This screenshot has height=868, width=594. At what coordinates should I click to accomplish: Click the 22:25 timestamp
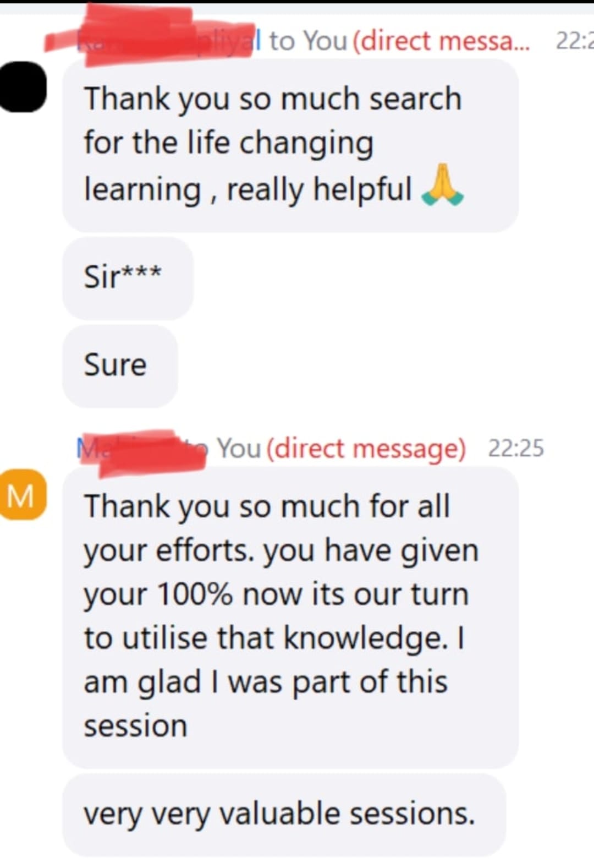[x=515, y=448]
